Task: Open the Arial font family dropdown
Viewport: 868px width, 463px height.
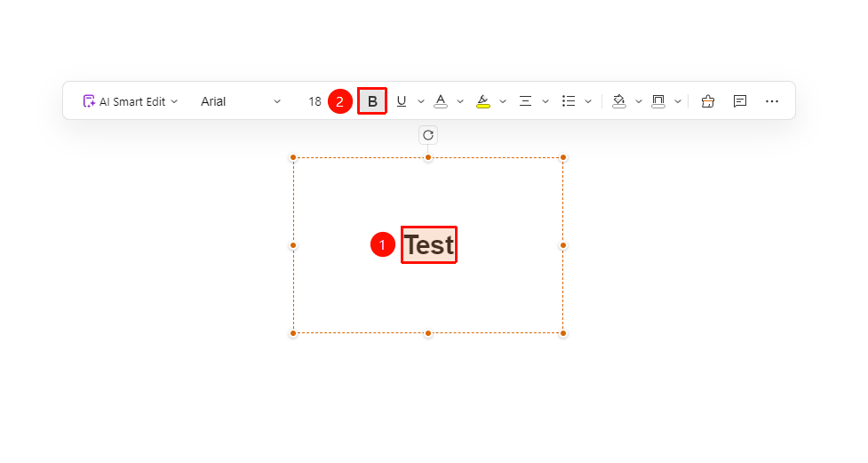Action: [240, 101]
